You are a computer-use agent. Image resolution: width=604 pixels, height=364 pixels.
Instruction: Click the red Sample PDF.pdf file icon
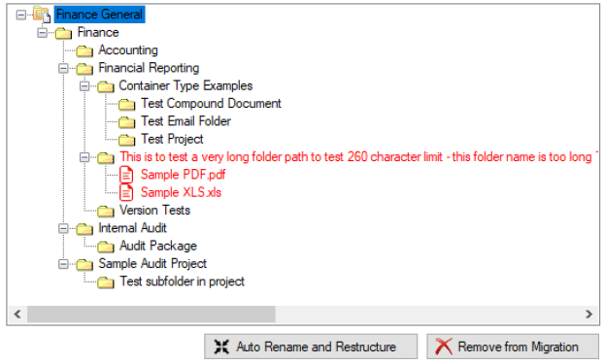pyautogui.click(x=126, y=175)
